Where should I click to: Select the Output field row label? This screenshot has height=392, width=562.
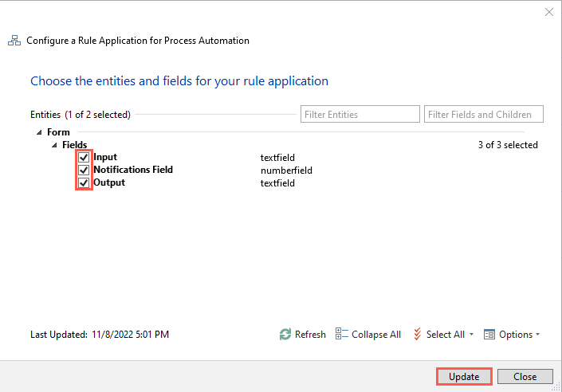(x=109, y=182)
